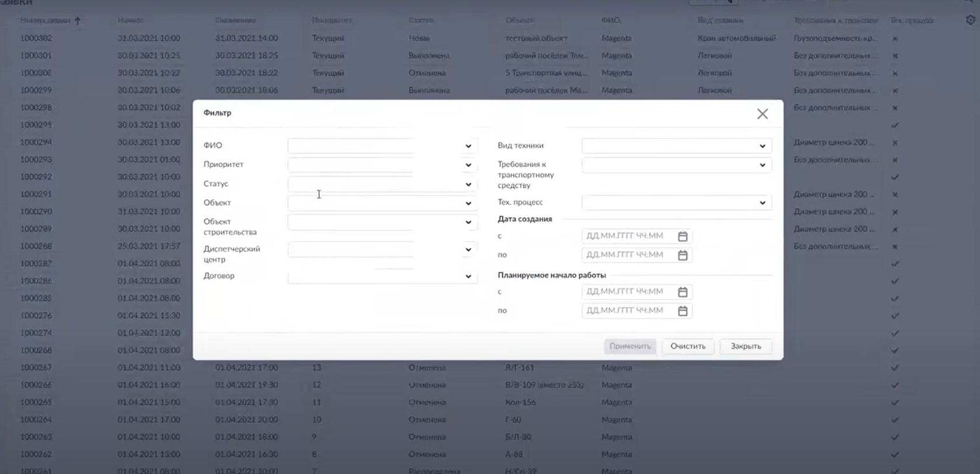Click the '01.04.2021 19:30' end time cell
This screenshot has height=474, width=980.
pyautogui.click(x=246, y=385)
